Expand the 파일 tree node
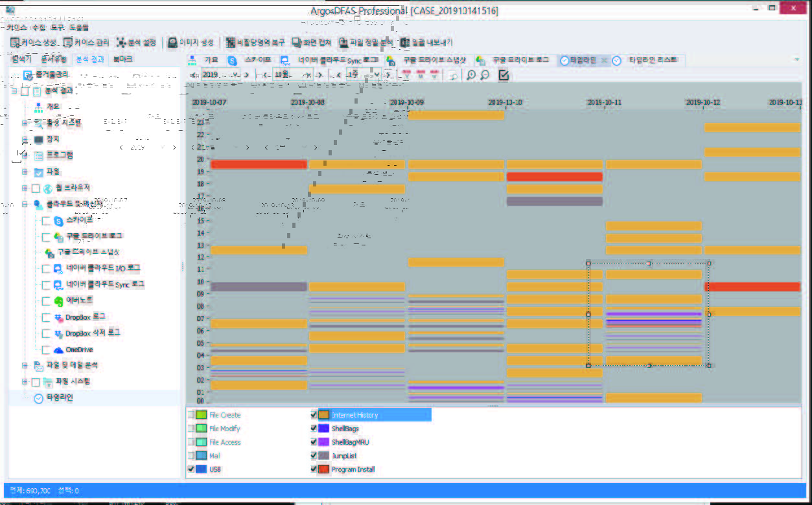The height and width of the screenshot is (505, 812). (25, 172)
